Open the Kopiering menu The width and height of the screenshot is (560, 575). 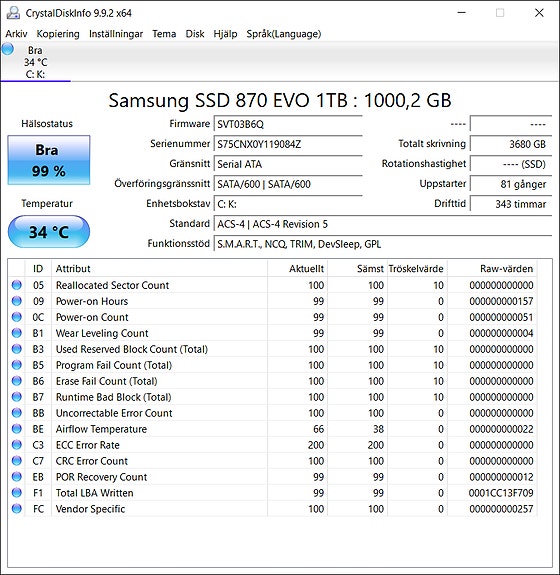(58, 34)
